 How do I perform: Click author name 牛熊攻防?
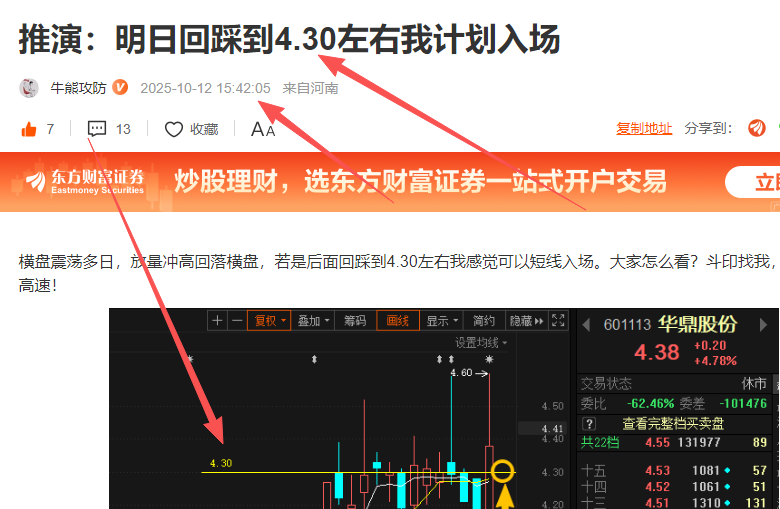point(79,88)
